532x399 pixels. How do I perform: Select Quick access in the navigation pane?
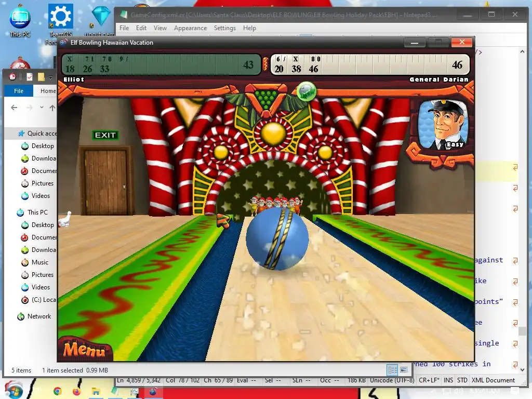click(38, 134)
